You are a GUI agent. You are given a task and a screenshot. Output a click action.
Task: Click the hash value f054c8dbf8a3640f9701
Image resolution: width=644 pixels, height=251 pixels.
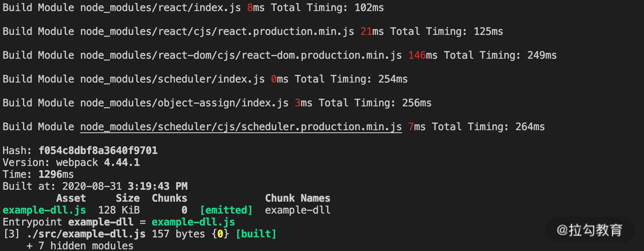[x=98, y=151]
